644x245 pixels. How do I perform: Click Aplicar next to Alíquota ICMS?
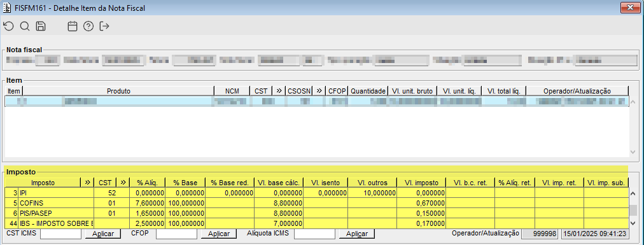point(356,234)
